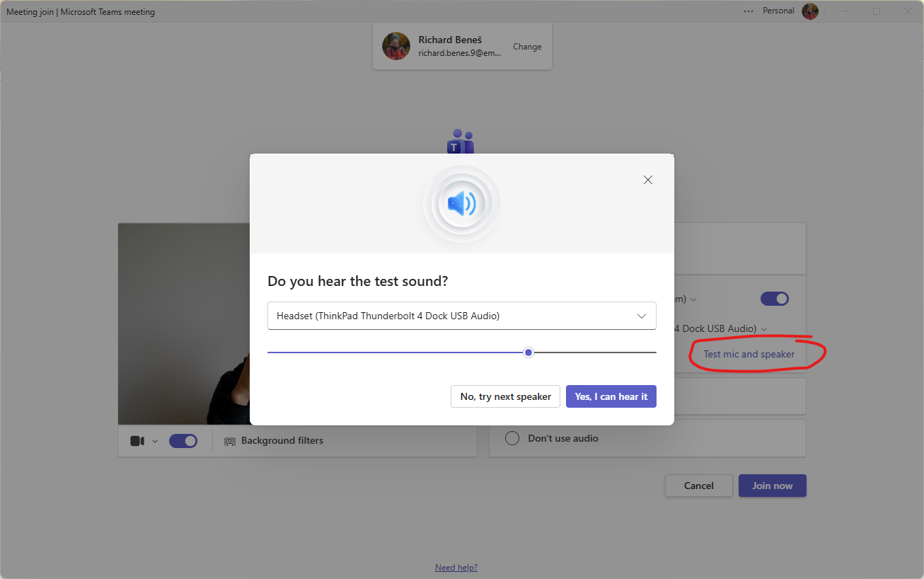Select the Don't use audio option

[x=512, y=439]
